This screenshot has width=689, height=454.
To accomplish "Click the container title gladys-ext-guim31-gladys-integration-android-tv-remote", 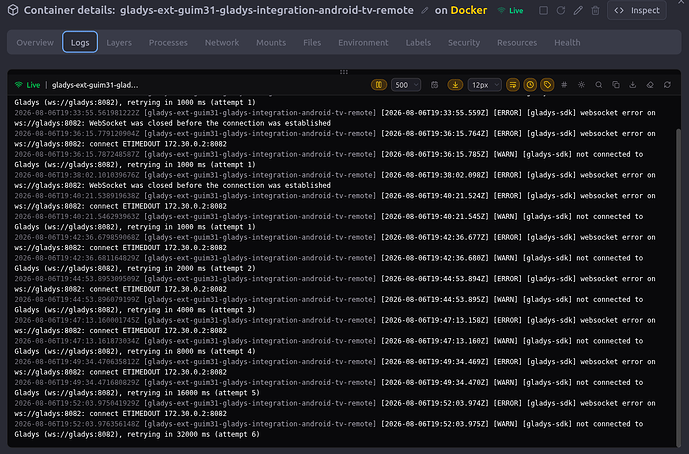I will point(267,10).
